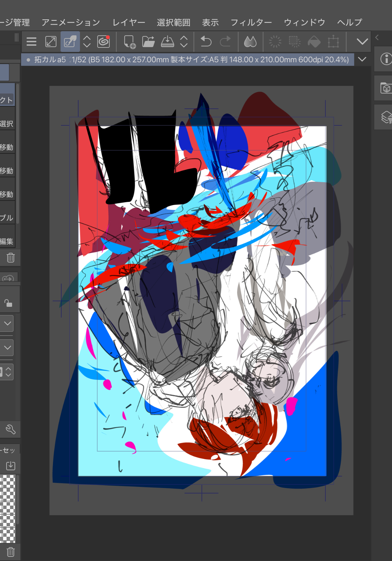Open the wrench settings icon in left panel

(10, 429)
